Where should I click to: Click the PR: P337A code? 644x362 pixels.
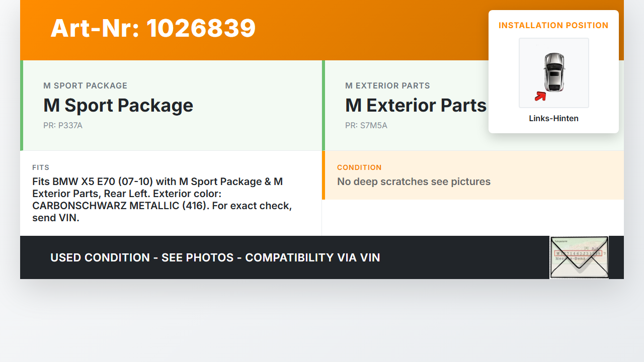click(63, 126)
